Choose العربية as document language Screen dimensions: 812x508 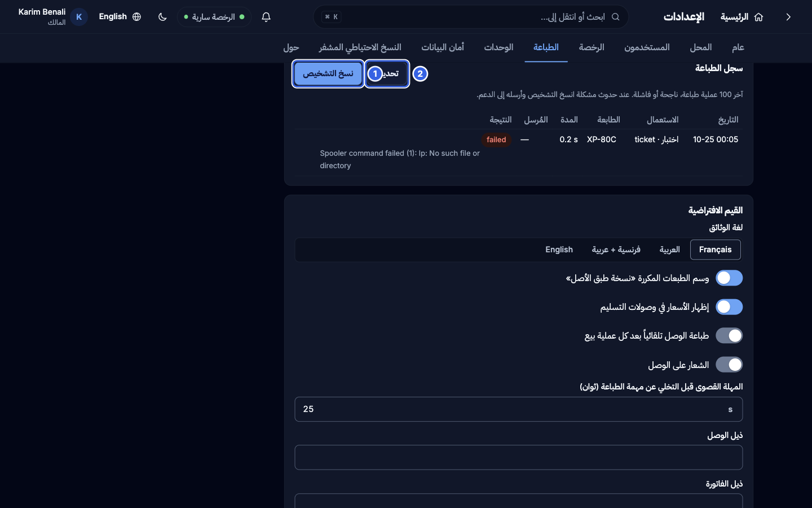coord(670,249)
